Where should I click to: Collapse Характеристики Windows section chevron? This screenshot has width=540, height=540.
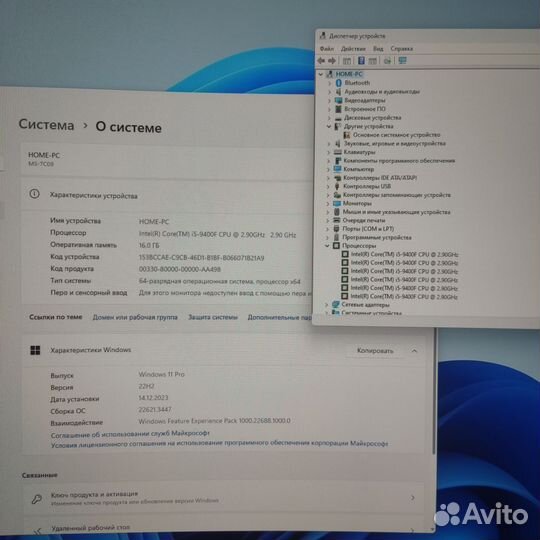pos(415,351)
